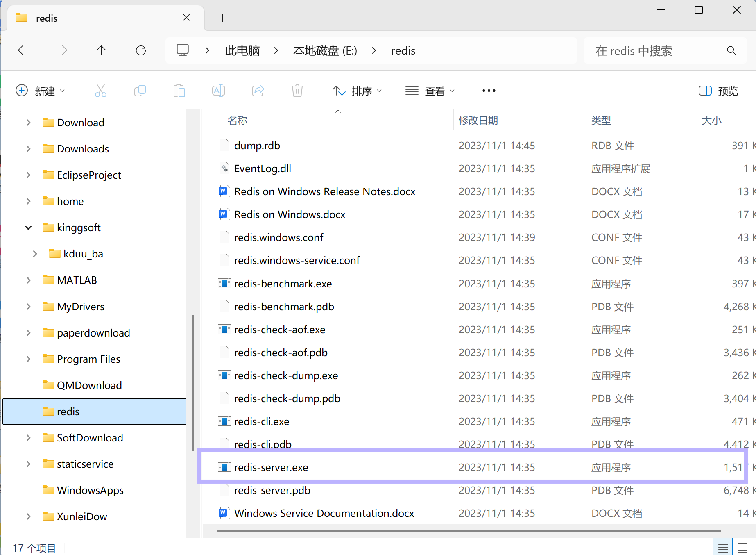Click the Delete trash can icon
Image resolution: width=756 pixels, height=555 pixels.
point(297,91)
